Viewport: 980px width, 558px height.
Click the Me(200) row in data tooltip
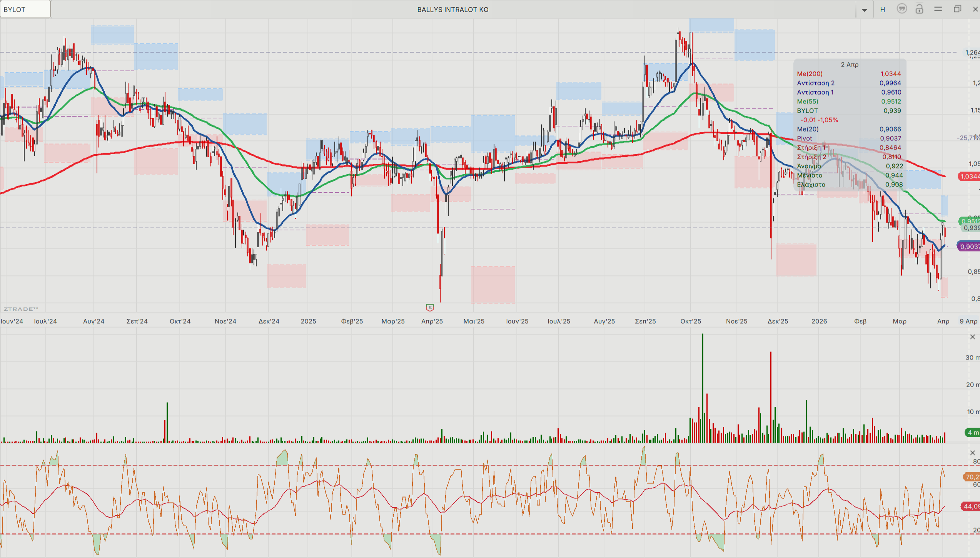point(849,74)
